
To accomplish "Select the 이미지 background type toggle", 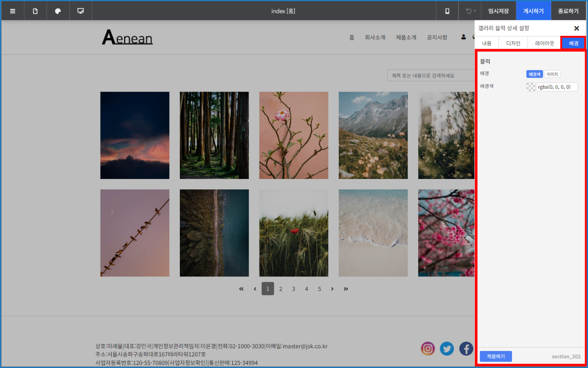I will [x=552, y=74].
